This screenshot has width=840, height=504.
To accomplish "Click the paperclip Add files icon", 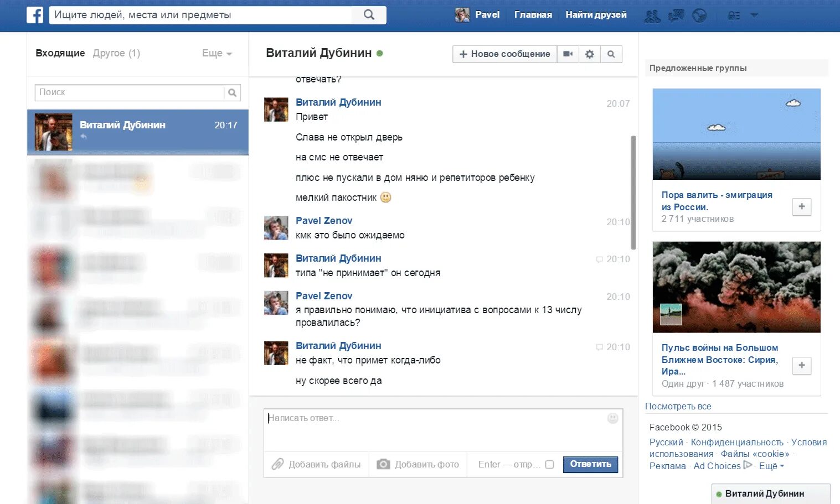I will [277, 464].
